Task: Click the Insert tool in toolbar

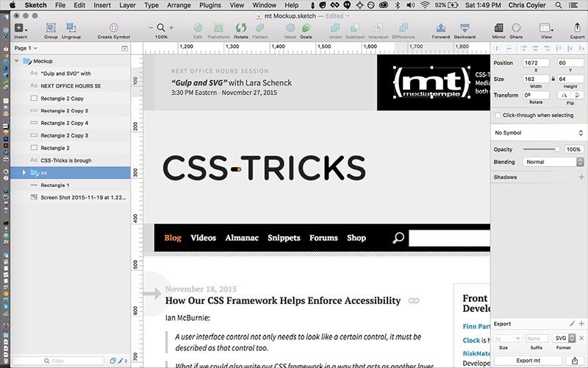Action: 20,28
